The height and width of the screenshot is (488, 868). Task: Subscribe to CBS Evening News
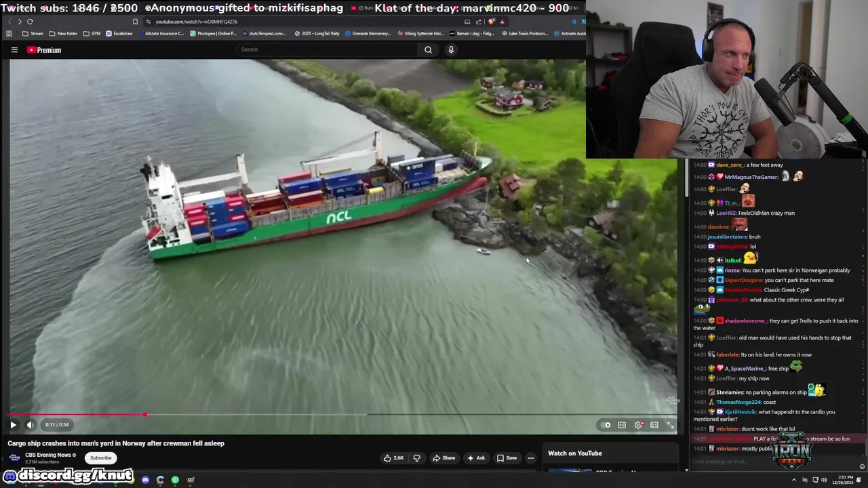coord(100,458)
